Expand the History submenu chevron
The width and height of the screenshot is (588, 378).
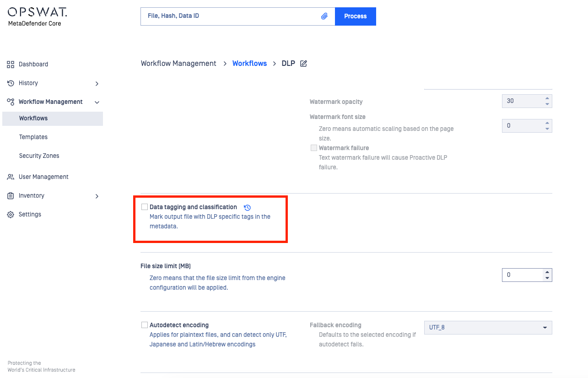tap(97, 84)
